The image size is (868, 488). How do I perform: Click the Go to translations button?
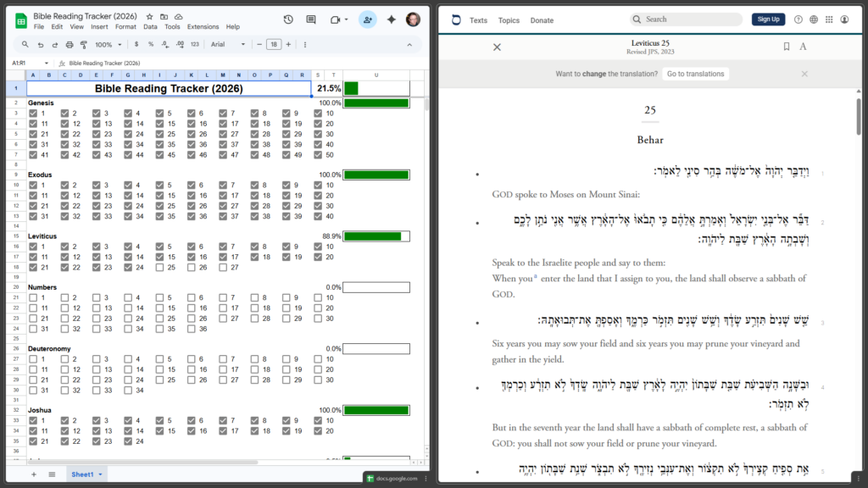[x=696, y=74]
